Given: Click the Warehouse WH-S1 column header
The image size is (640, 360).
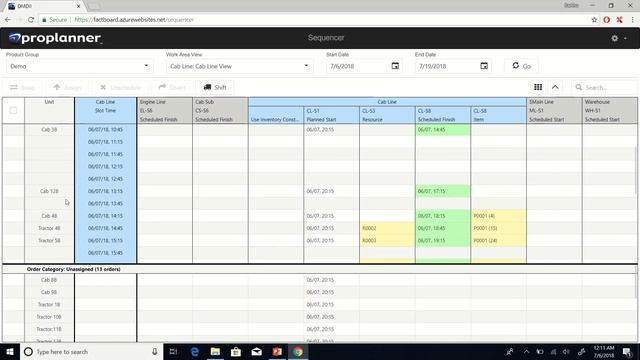Looking at the screenshot, I should point(610,110).
